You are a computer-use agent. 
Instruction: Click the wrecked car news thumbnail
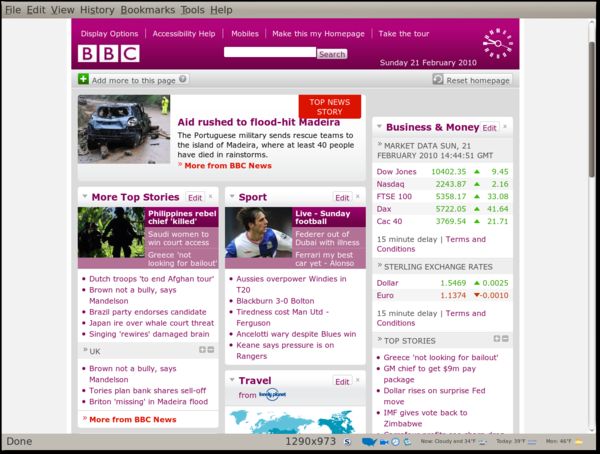coord(124,129)
